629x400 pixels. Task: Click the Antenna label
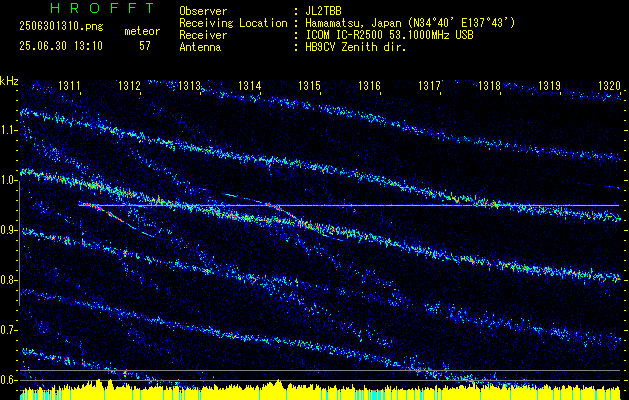tap(200, 47)
